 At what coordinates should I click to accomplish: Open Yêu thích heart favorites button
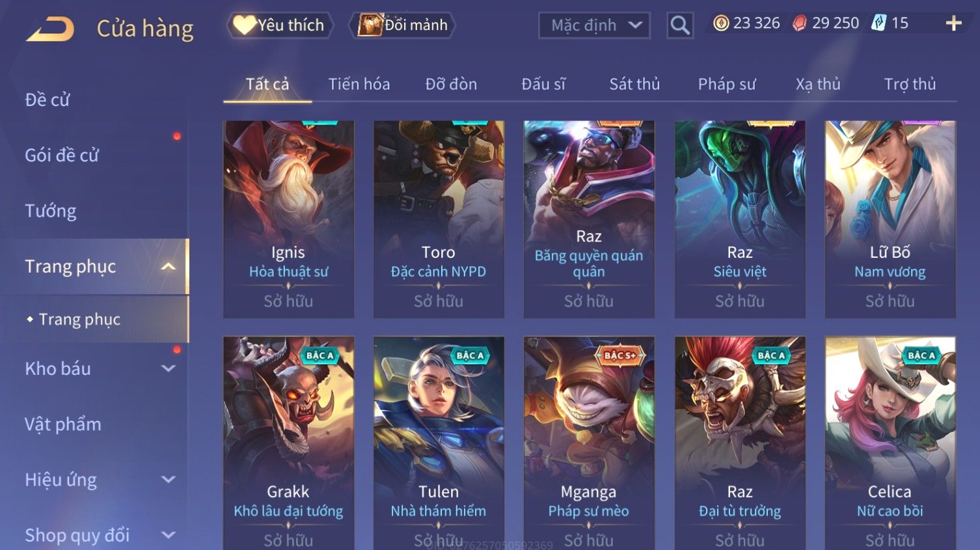[280, 25]
